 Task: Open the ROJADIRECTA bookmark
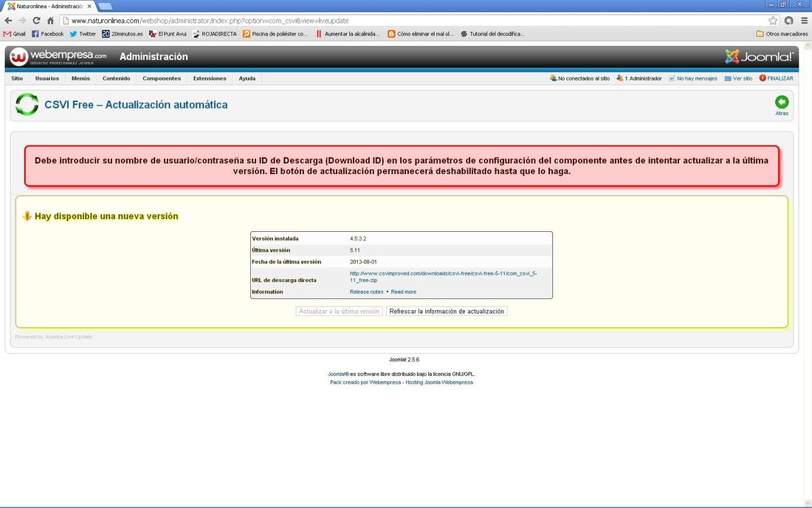214,34
